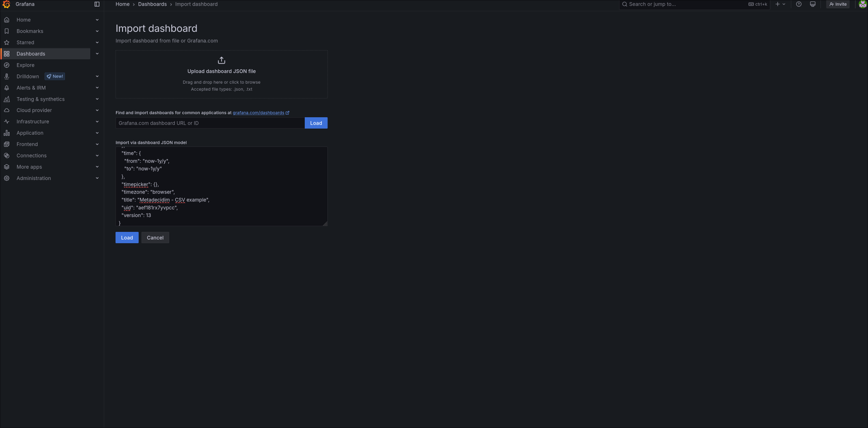Open help via the question mark icon
The height and width of the screenshot is (428, 868).
point(798,4)
